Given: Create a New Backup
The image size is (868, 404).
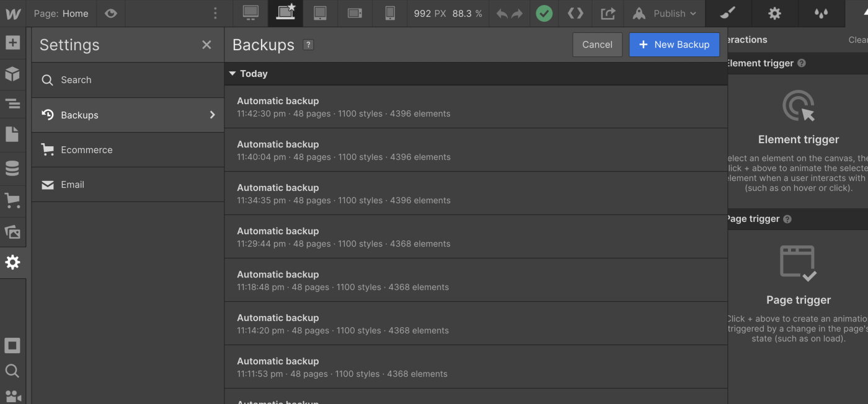Looking at the screenshot, I should pos(674,45).
